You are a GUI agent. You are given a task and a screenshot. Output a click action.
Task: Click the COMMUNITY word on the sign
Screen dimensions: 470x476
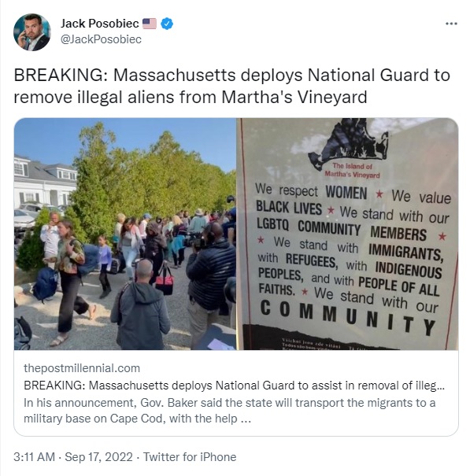click(348, 317)
